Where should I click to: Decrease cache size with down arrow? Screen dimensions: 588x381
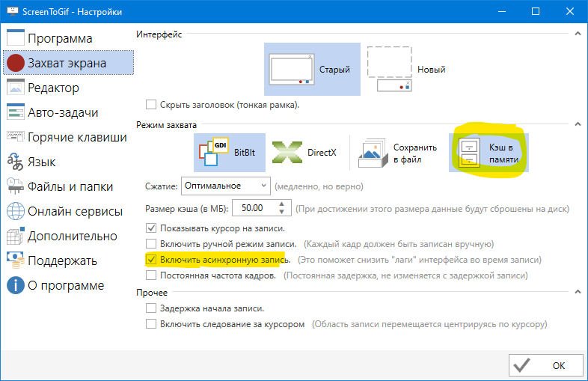tap(281, 212)
